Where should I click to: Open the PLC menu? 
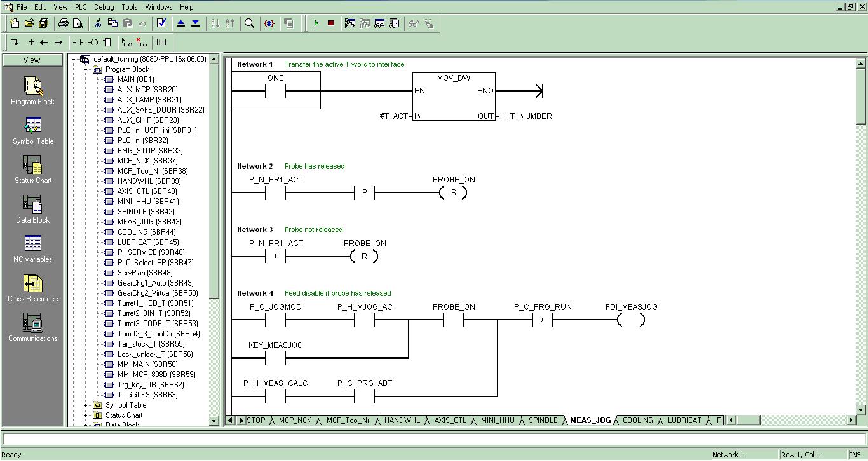tap(81, 7)
